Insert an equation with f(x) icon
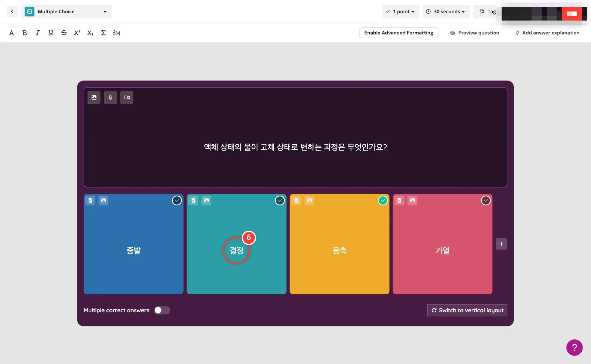Screen dimensions: 591x364 (117, 33)
